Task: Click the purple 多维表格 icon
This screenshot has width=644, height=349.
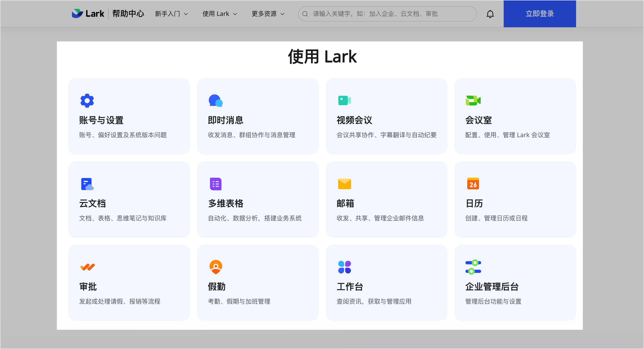Action: [215, 184]
